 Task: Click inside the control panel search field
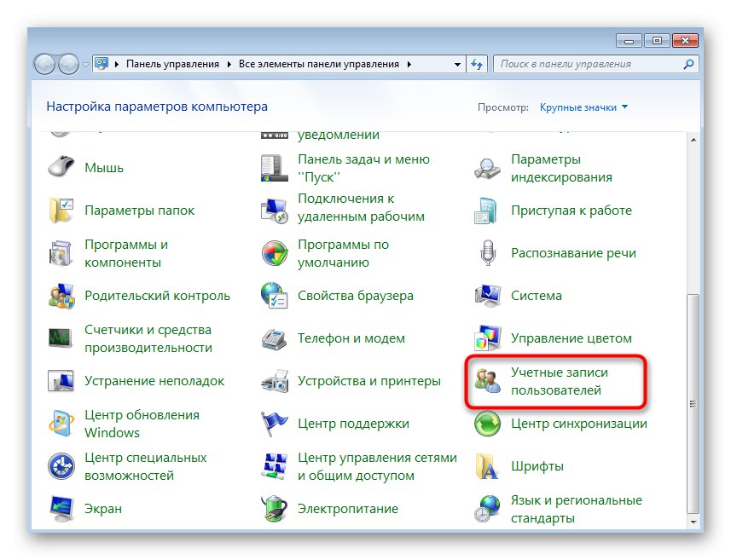tap(597, 64)
